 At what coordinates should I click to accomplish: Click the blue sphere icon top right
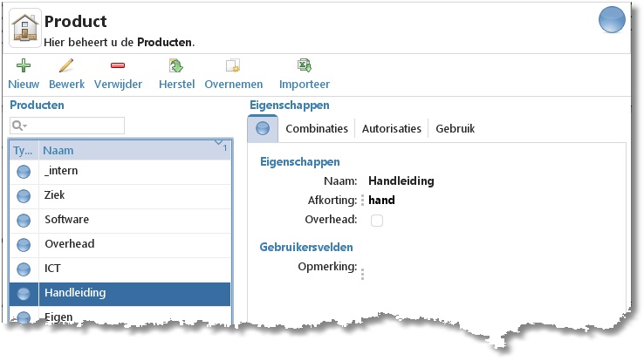pos(612,20)
